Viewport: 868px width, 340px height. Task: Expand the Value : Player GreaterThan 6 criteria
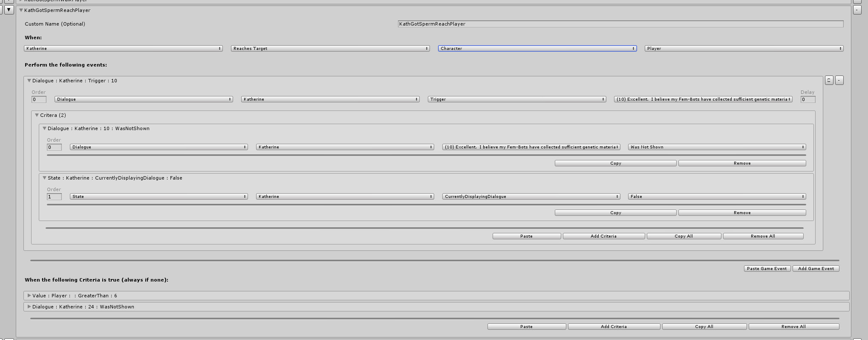29,296
